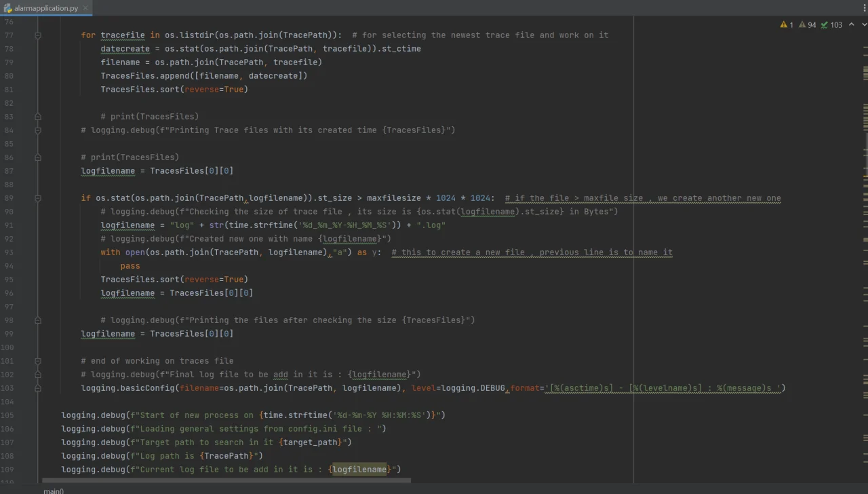Click the horizontal scrollbar below the code

click(225, 481)
